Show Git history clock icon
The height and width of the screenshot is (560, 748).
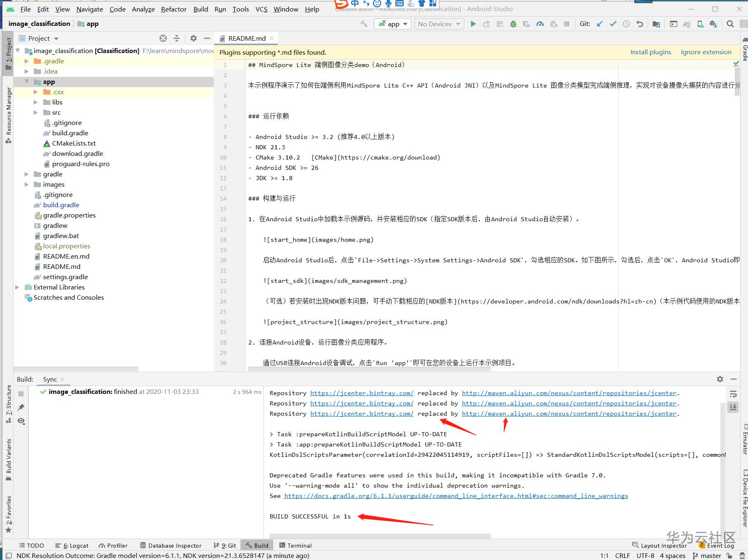tap(626, 24)
